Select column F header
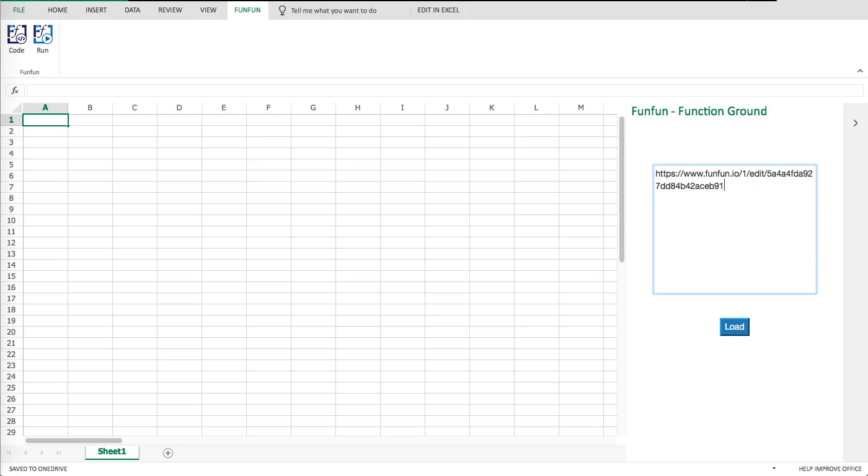The image size is (868, 476). (268, 108)
